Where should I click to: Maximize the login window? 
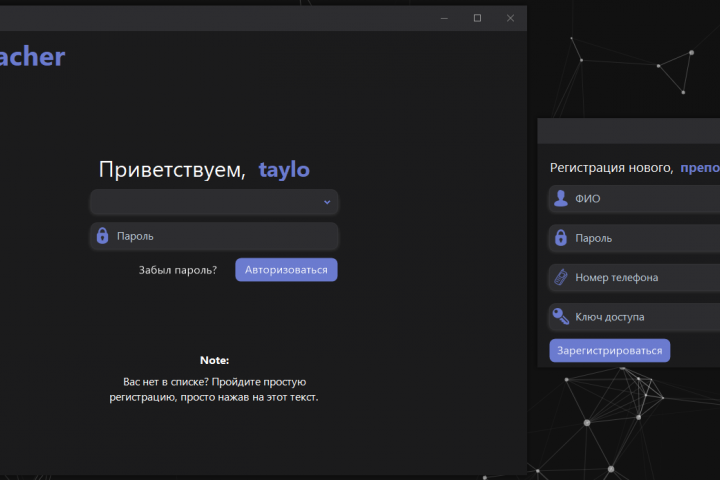[478, 18]
